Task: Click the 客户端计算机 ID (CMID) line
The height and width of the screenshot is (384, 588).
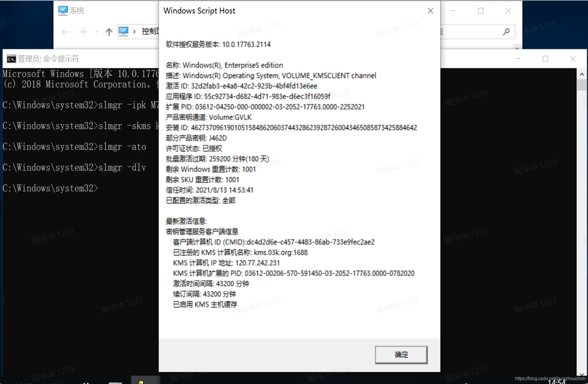Action: click(x=274, y=242)
